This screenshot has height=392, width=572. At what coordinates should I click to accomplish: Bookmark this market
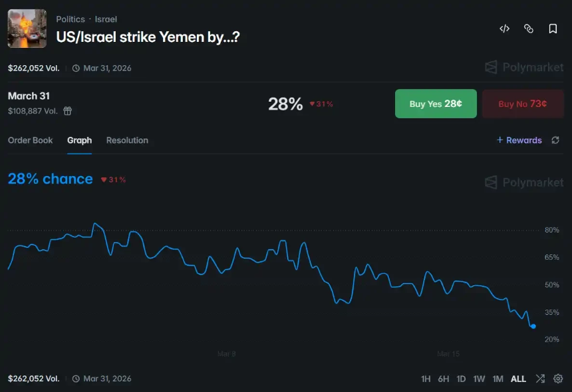pyautogui.click(x=553, y=29)
